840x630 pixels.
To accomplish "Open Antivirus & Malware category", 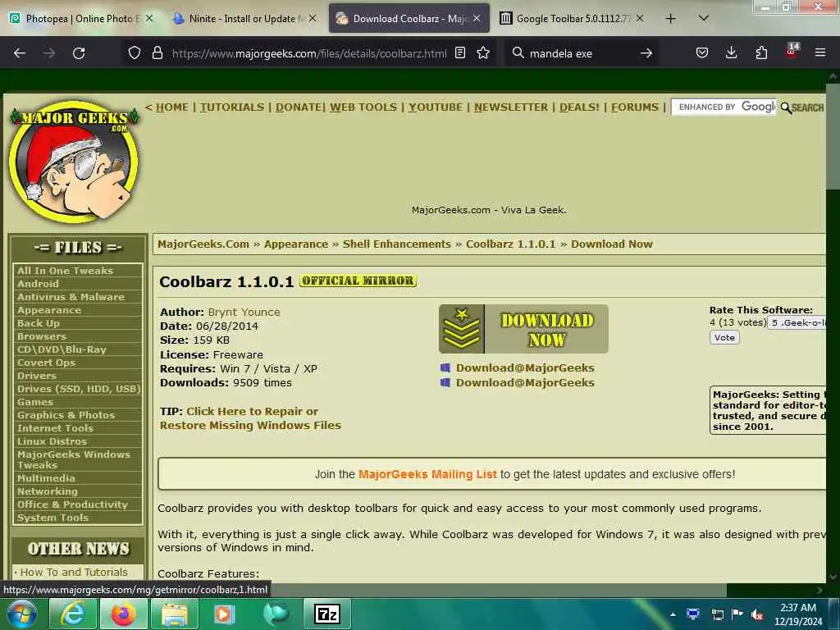I will coord(71,297).
